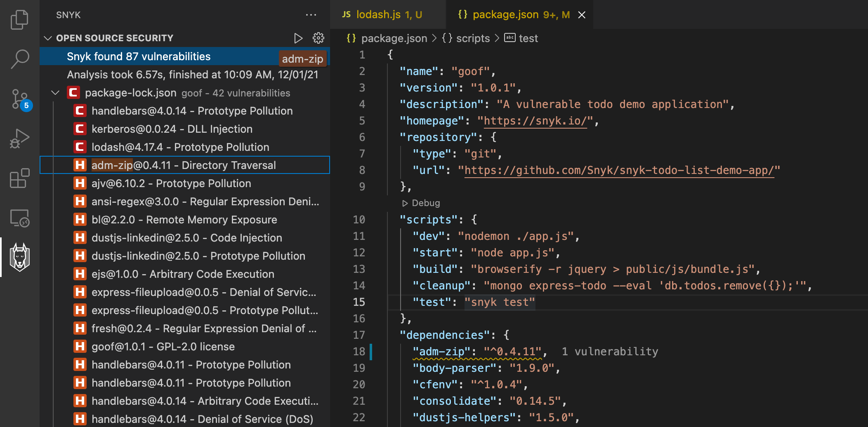Close the package.json editor tab
Viewport: 868px width, 427px height.
(x=582, y=15)
